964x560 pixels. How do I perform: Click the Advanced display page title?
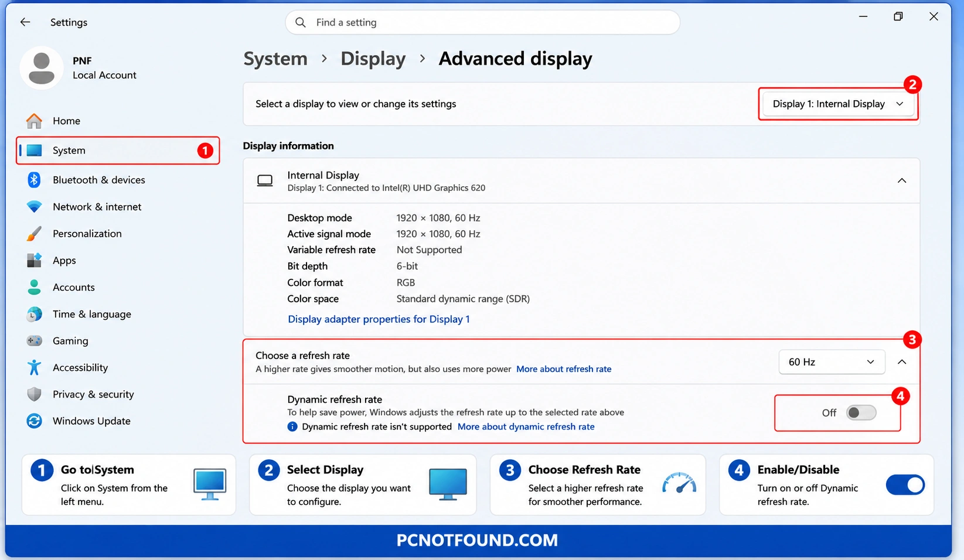tap(515, 59)
